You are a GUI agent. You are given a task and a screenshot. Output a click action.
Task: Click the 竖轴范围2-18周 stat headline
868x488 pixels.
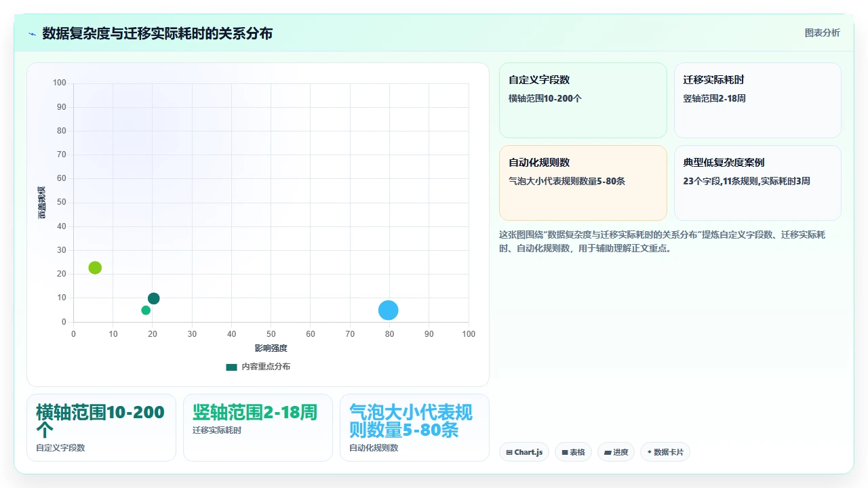255,412
